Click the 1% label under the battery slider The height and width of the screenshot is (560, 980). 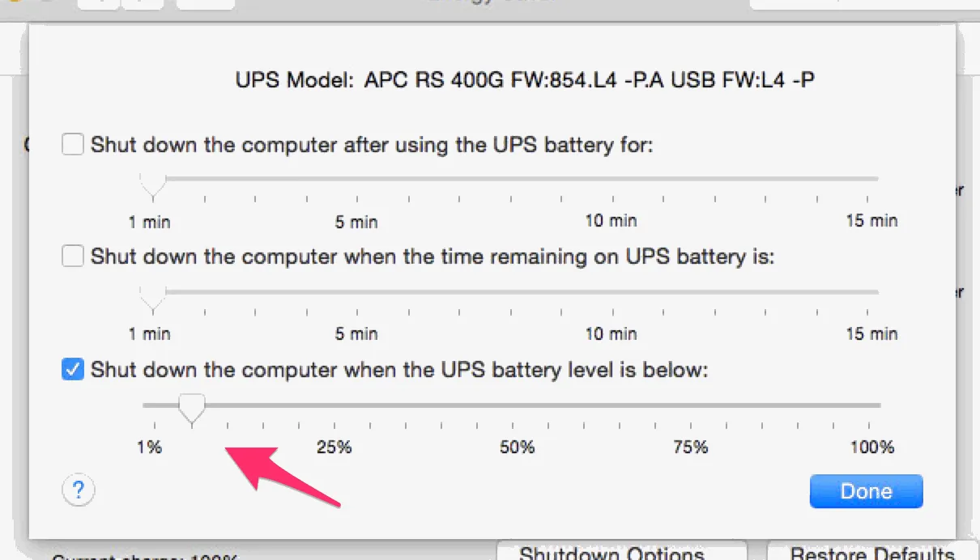pos(150,446)
